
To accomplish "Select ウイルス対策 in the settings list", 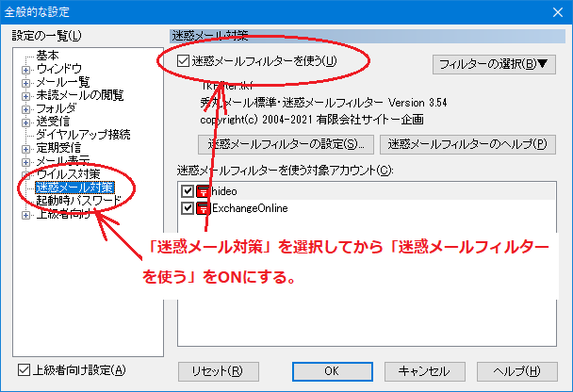I will [68, 174].
